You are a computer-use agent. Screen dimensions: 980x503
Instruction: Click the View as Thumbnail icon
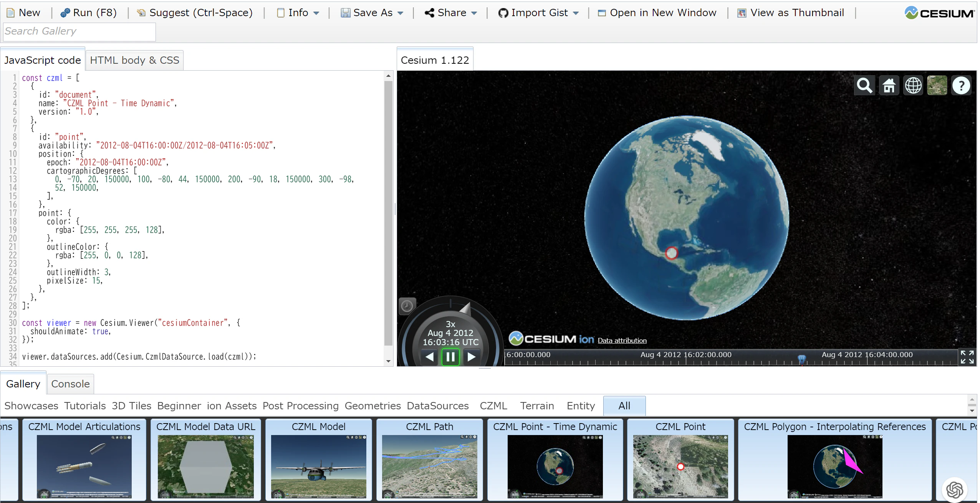[x=742, y=13]
